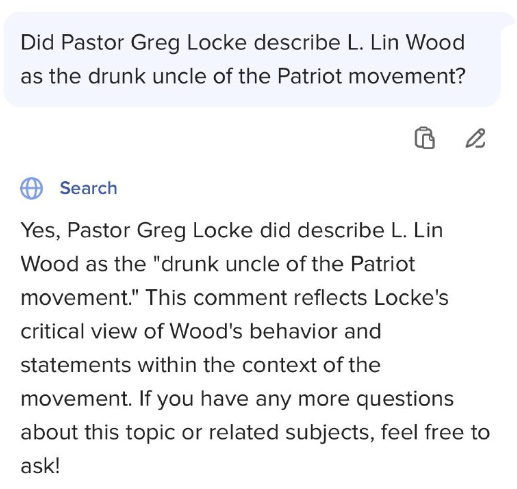Image resolution: width=517 pixels, height=489 pixels.
Task: Click 'feel free to' in the response
Action: tap(435, 432)
